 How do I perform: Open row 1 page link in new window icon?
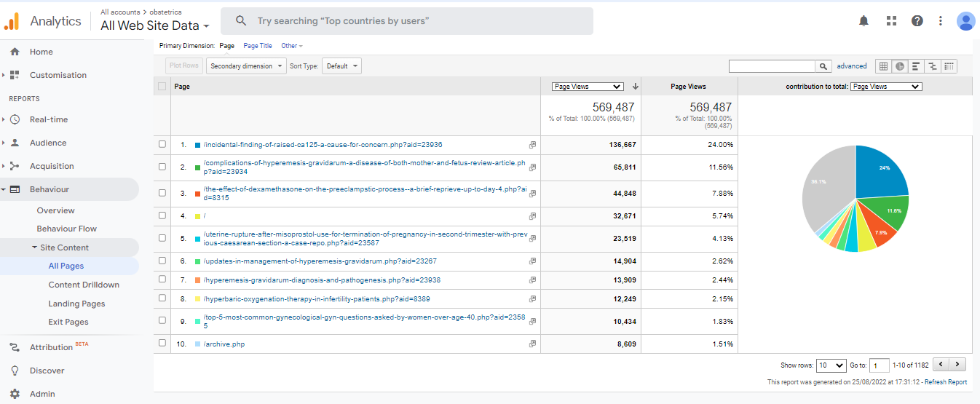click(532, 145)
